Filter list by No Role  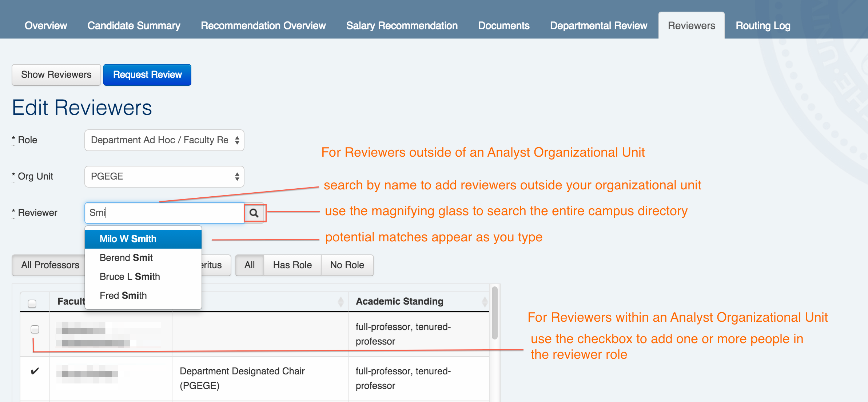(x=347, y=265)
